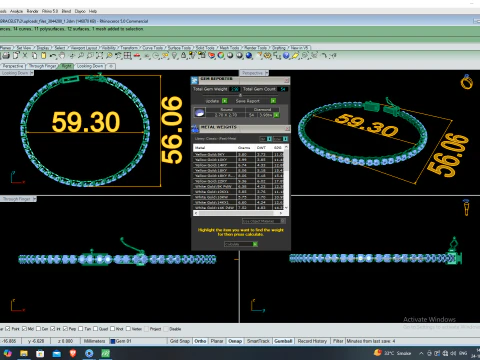Click the four-viewport grid icon
This screenshot has width=480, height=360.
pyautogui.click(x=127, y=56)
